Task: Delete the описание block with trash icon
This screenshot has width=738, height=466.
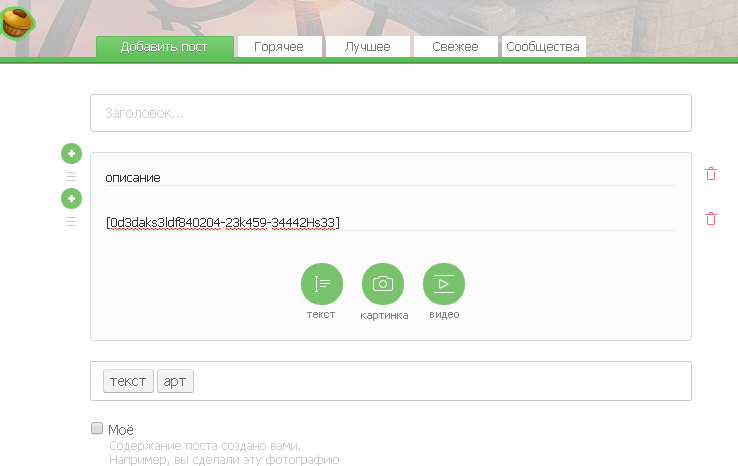Action: [711, 174]
